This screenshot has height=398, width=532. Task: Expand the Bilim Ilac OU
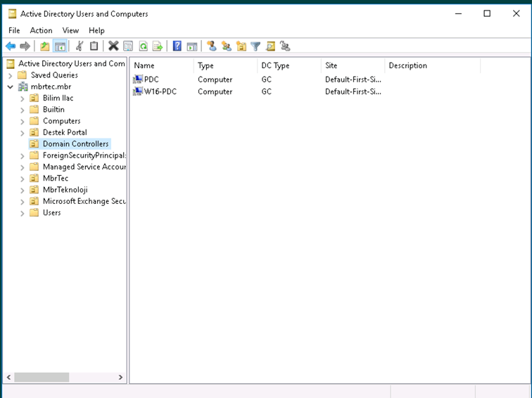pyautogui.click(x=23, y=98)
